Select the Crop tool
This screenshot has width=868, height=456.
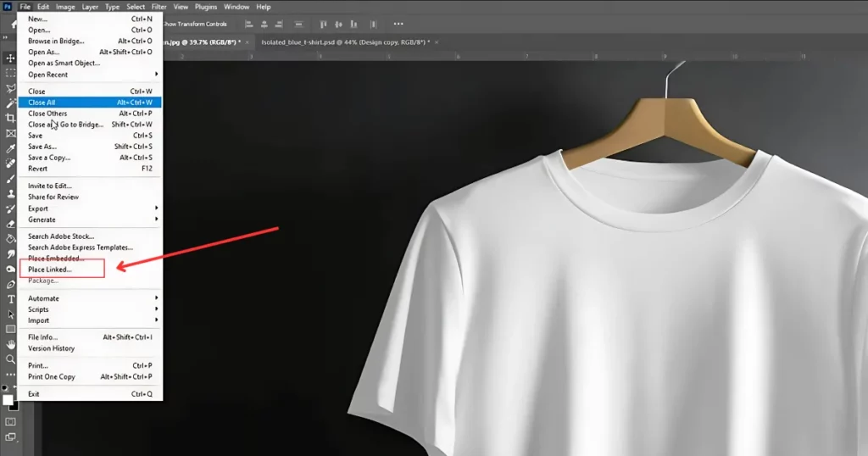(11, 118)
